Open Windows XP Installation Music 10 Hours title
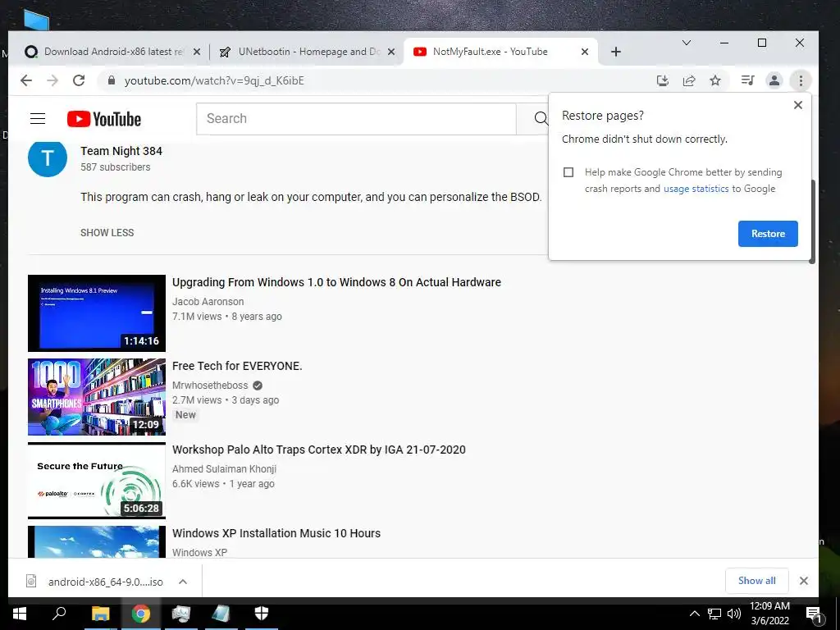Image resolution: width=840 pixels, height=630 pixels. pos(276,533)
